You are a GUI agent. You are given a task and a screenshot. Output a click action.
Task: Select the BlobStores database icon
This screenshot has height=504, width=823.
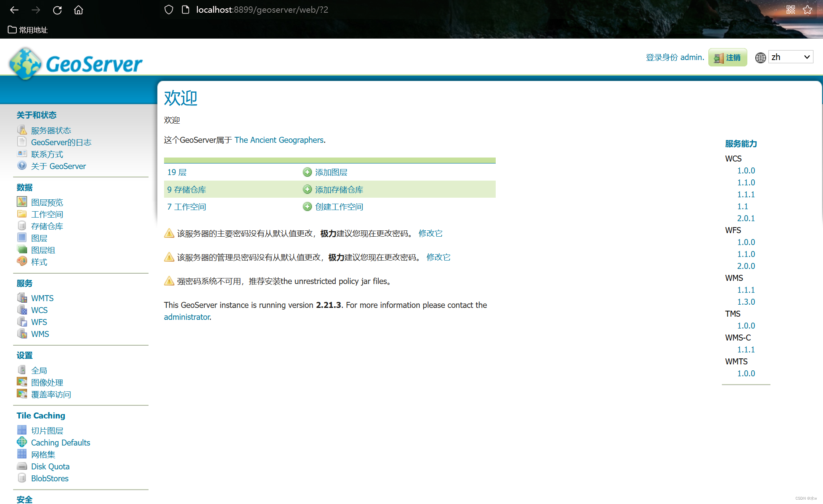pyautogui.click(x=22, y=478)
